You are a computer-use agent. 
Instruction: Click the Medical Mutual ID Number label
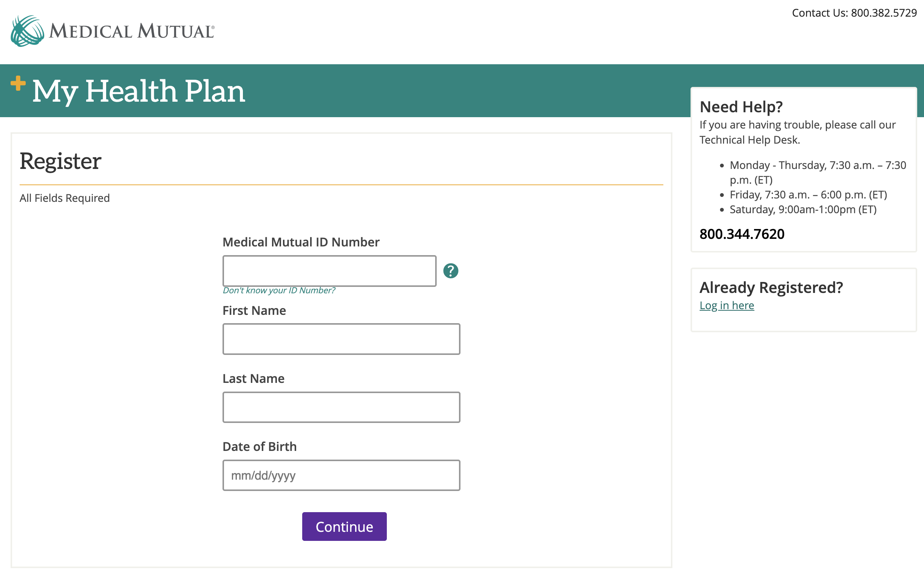(x=301, y=242)
